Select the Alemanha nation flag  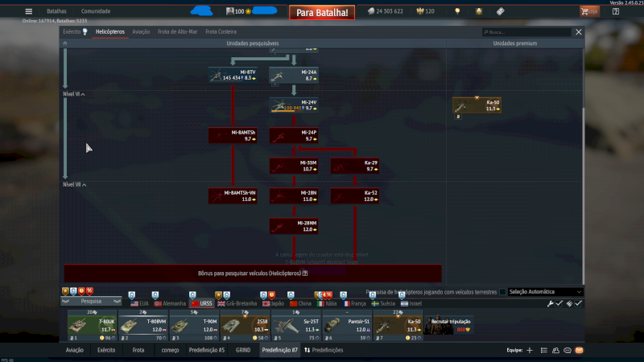tap(169, 303)
